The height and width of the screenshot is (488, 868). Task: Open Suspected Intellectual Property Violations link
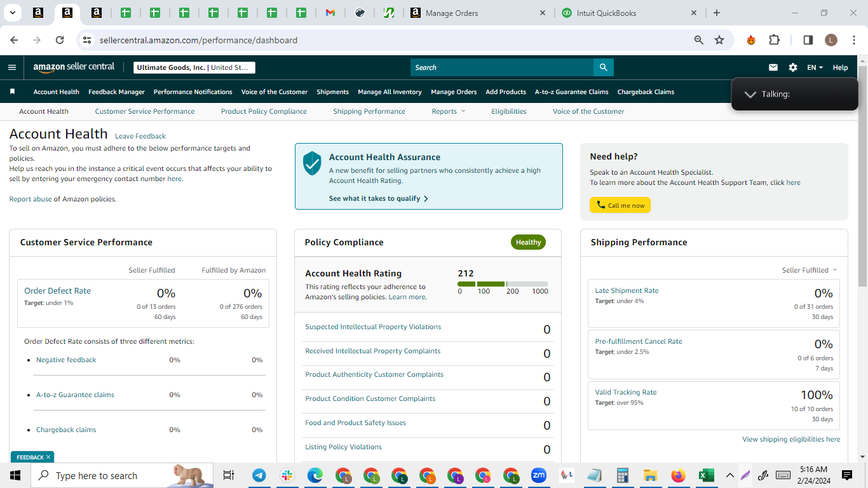click(373, 327)
